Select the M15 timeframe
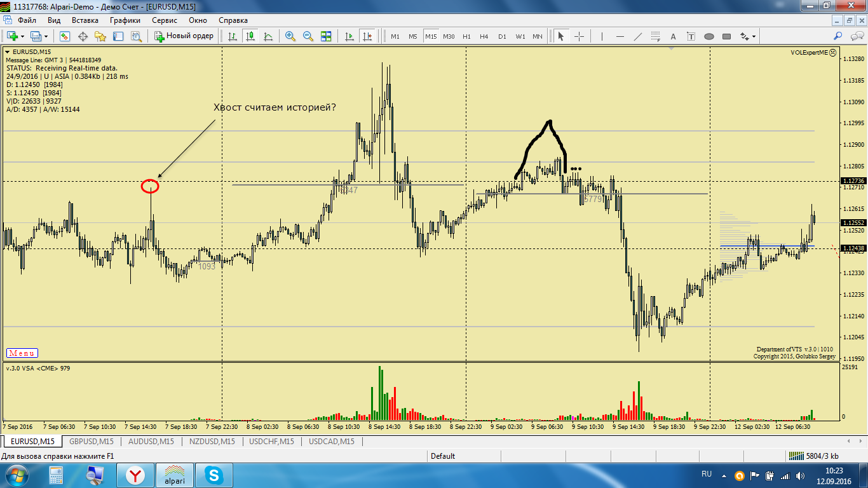The image size is (868, 488). click(431, 36)
